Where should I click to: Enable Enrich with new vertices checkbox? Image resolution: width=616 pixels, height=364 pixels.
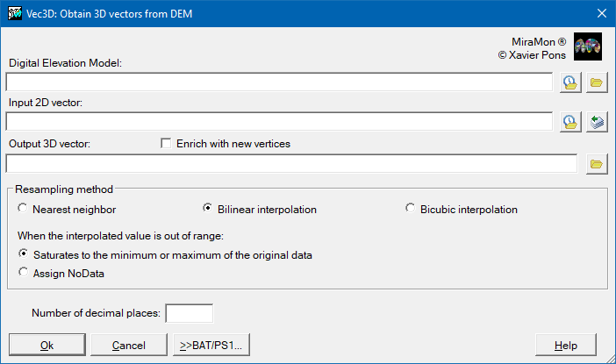(167, 143)
